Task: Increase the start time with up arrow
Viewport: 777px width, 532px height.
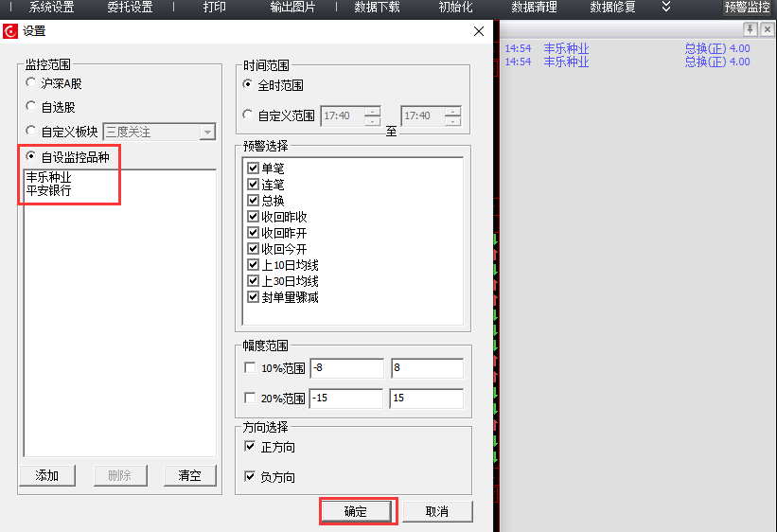Action: [x=373, y=112]
